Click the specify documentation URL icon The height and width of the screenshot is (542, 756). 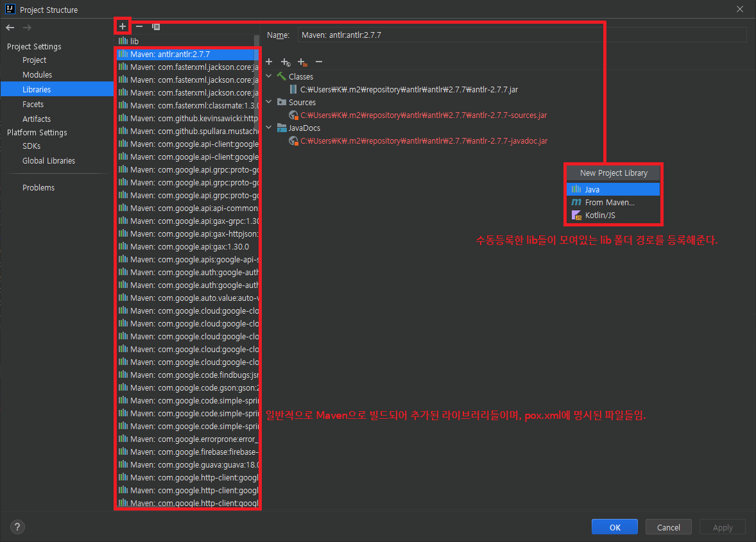[286, 62]
